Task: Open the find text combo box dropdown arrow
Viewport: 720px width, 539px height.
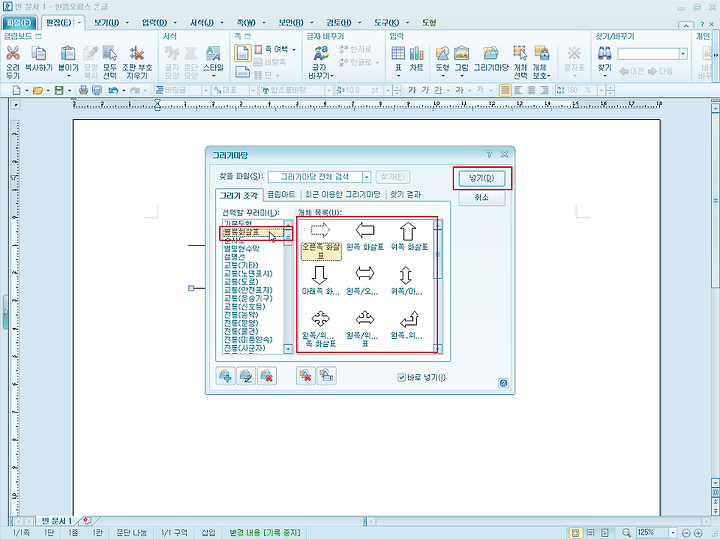Action: 683,54
